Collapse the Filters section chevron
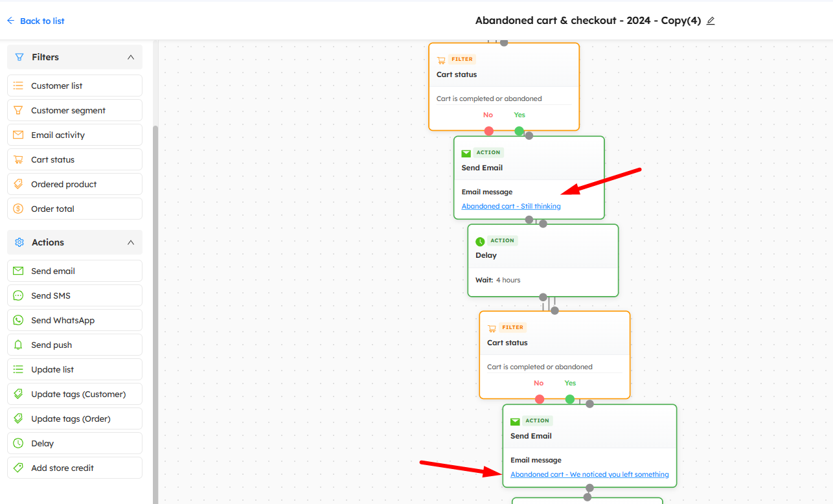This screenshot has height=504, width=833. point(131,57)
